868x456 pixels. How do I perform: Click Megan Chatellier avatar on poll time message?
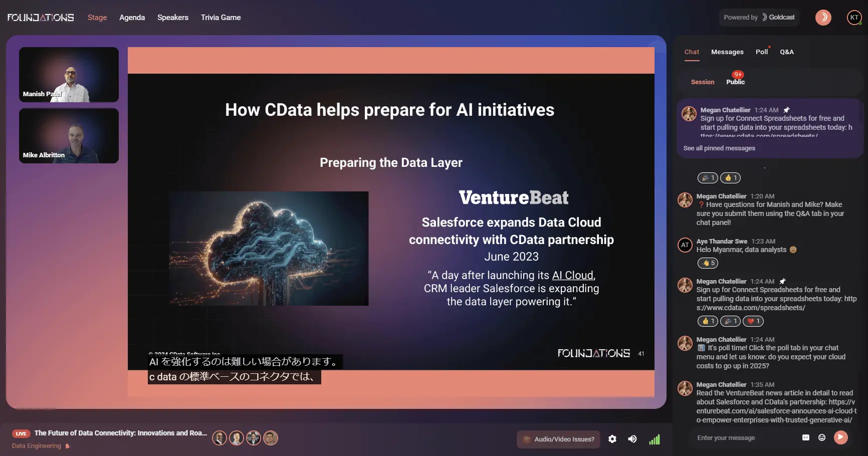685,343
